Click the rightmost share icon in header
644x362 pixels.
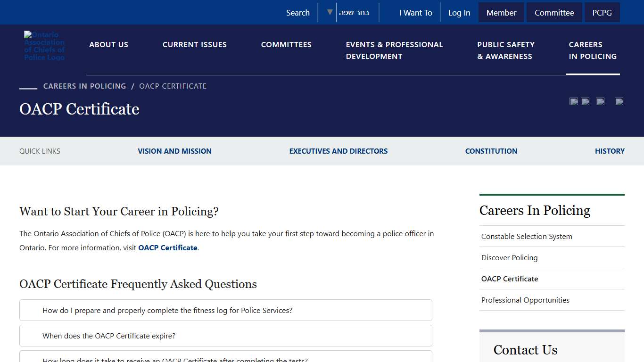(x=619, y=101)
